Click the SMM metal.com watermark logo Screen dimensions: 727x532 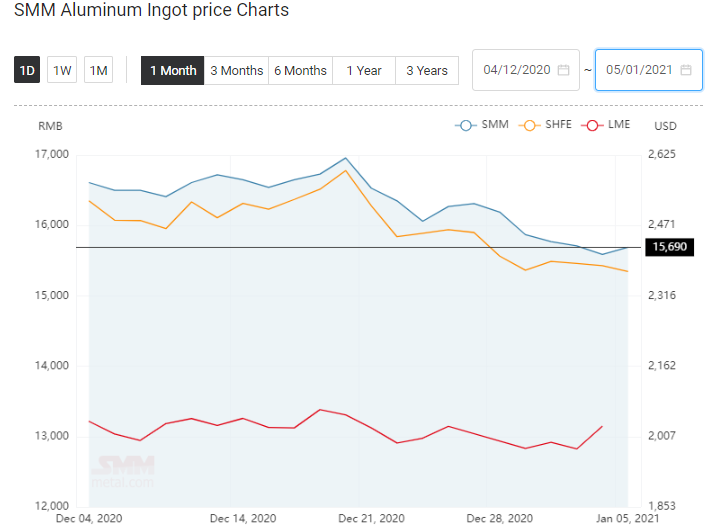[x=123, y=472]
